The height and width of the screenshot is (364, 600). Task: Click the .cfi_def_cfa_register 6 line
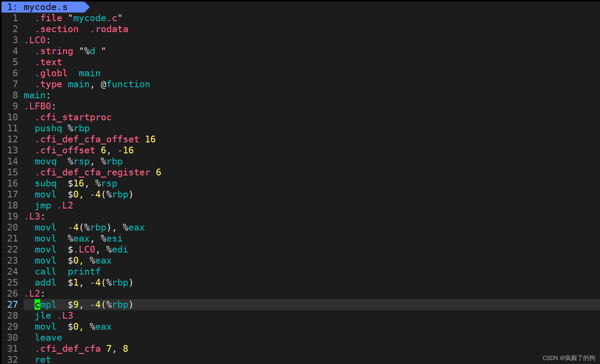(x=98, y=172)
